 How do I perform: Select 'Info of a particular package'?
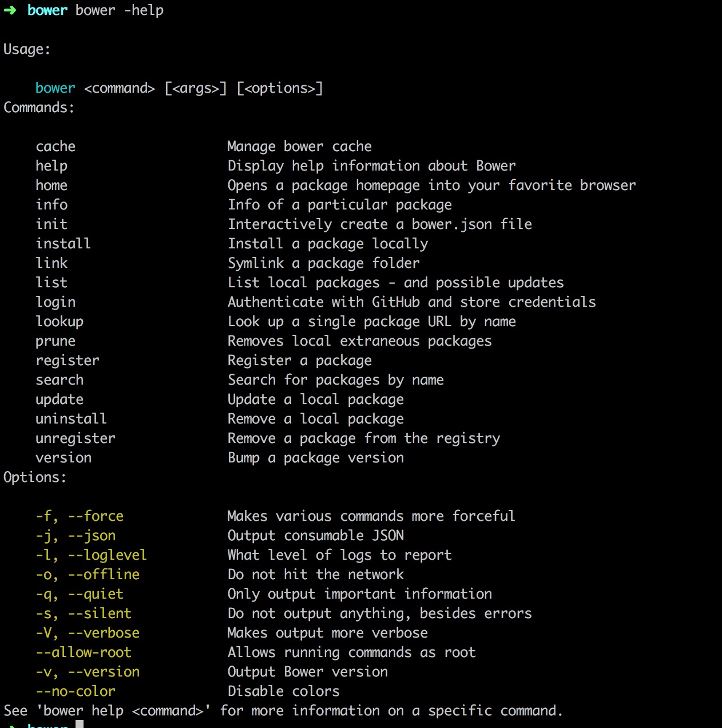pos(340,205)
